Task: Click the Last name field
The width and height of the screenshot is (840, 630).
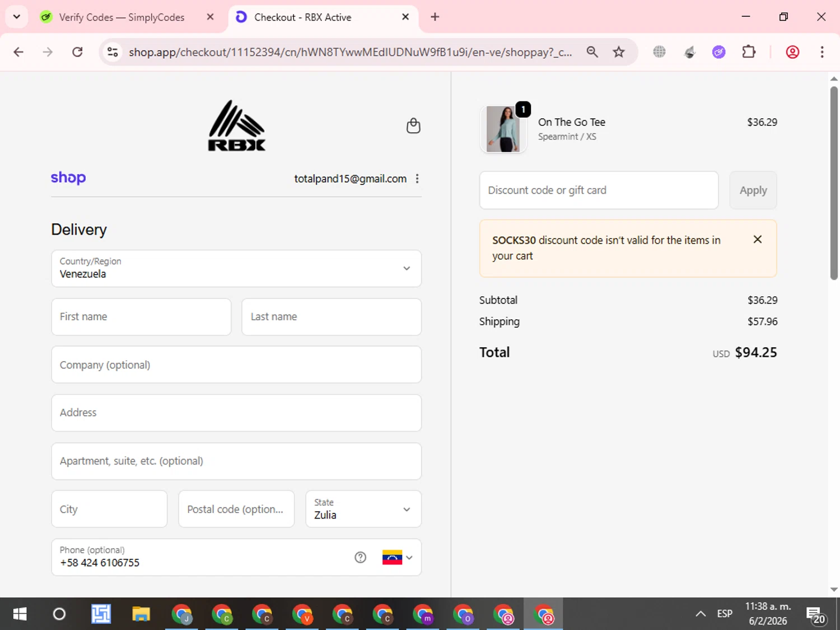Action: [x=332, y=317]
